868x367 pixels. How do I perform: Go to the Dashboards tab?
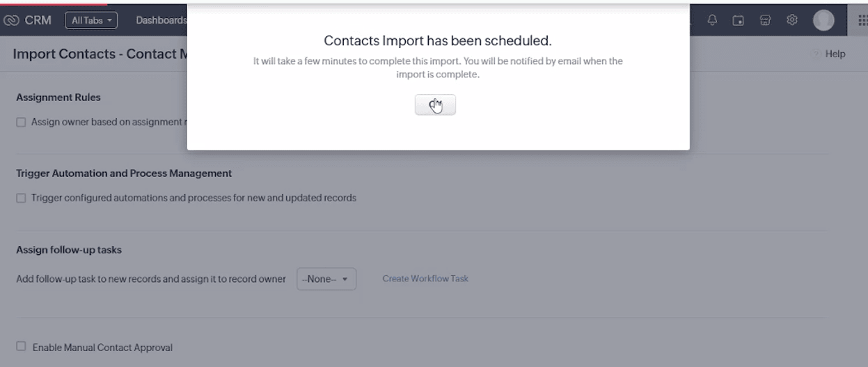(x=161, y=20)
